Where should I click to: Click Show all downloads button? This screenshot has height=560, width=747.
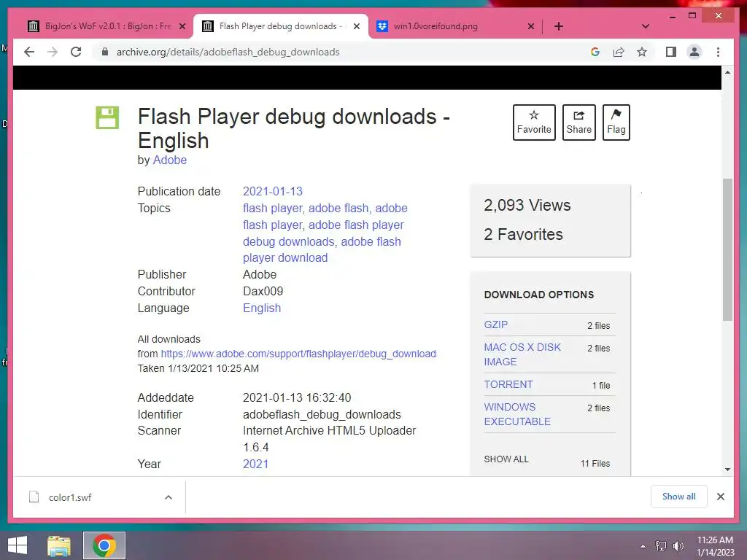tap(678, 497)
